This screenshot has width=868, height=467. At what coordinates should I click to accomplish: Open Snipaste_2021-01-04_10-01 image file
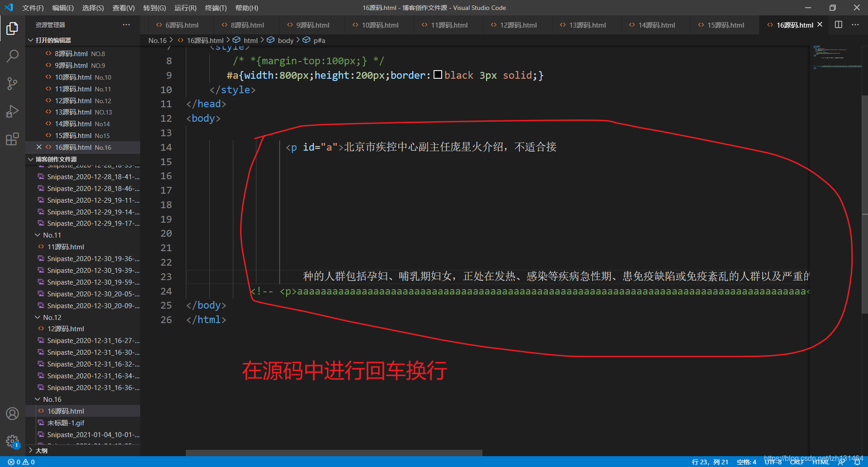click(x=83, y=435)
